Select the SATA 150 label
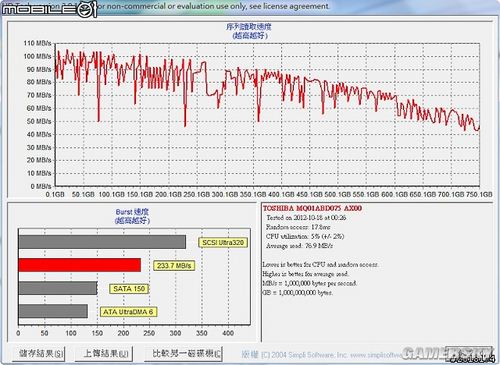This screenshot has height=365, width=500. (x=129, y=289)
